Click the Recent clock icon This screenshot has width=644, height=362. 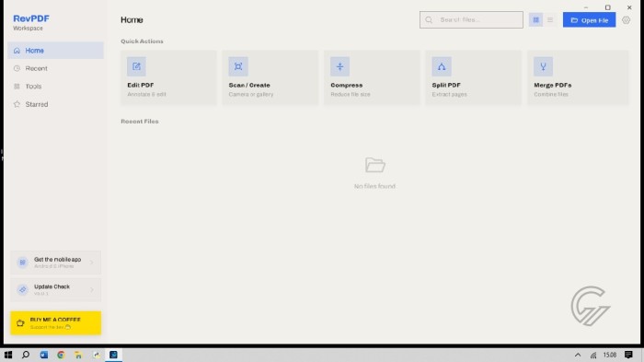coord(17,68)
